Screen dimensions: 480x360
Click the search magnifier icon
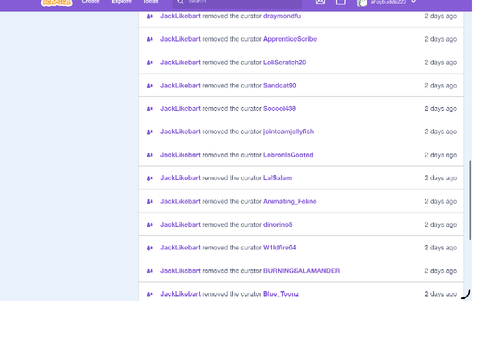[x=180, y=2]
